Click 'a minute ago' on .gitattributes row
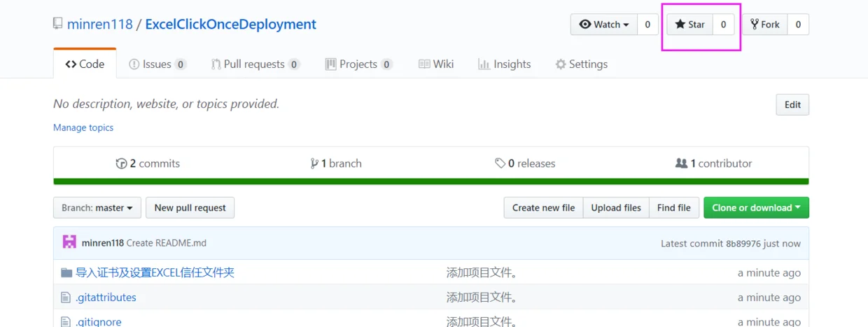 tap(769, 298)
